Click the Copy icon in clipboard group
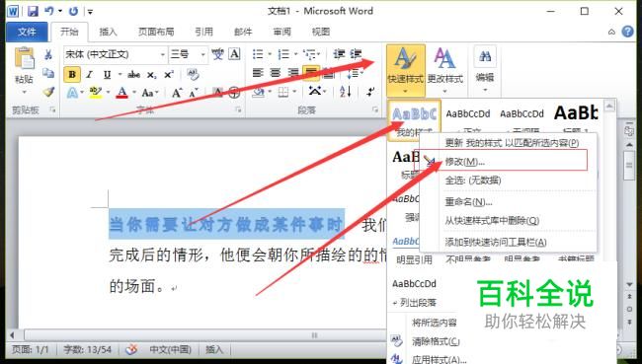The height and width of the screenshot is (364, 642). (x=48, y=73)
